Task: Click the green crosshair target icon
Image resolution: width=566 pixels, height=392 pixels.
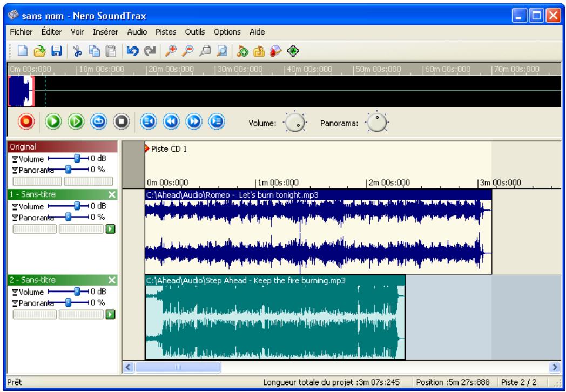Action: [293, 51]
